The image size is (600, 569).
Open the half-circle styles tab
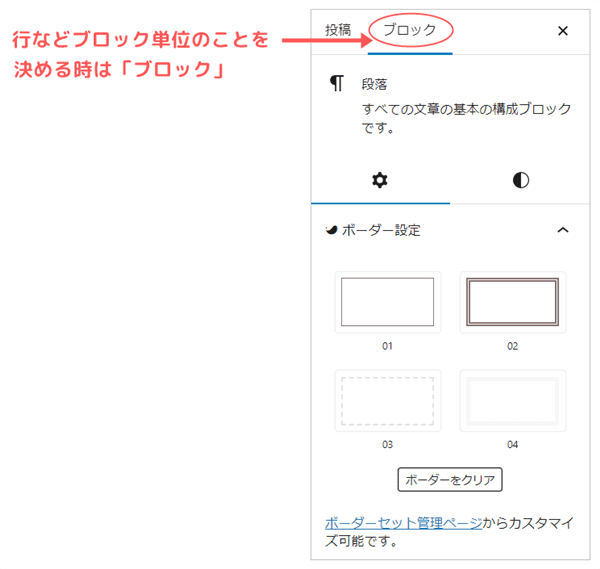click(520, 180)
